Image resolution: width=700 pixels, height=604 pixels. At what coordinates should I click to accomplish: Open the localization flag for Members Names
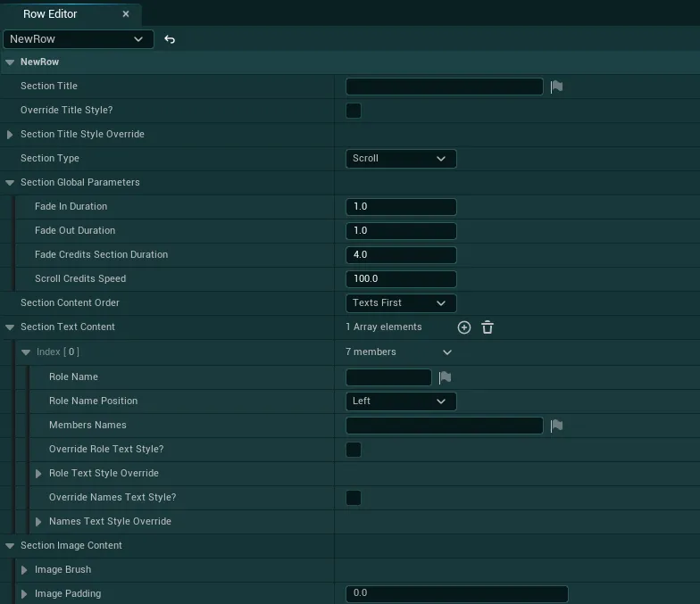pyautogui.click(x=557, y=426)
